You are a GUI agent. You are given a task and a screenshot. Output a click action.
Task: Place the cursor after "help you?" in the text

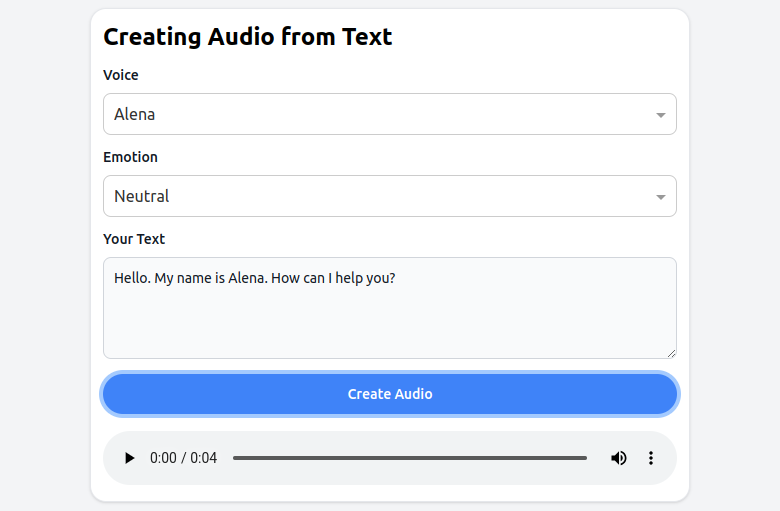397,278
